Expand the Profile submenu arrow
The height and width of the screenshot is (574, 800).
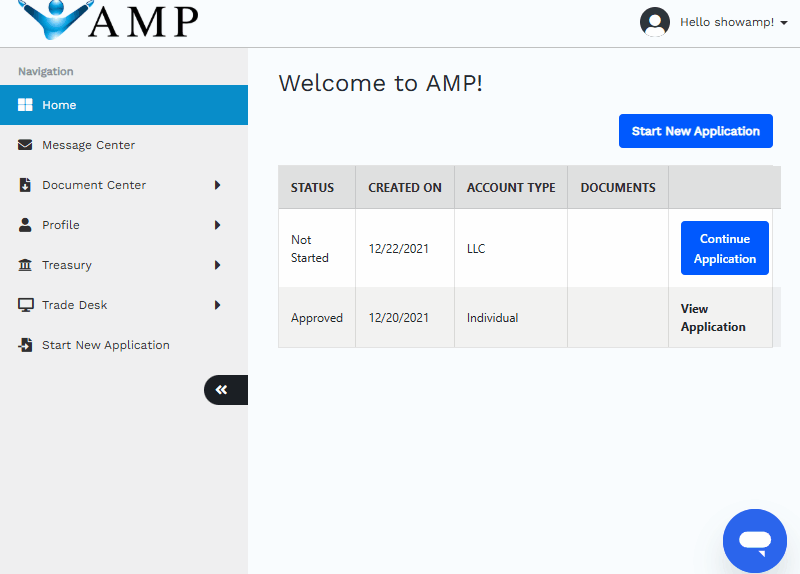(x=217, y=225)
